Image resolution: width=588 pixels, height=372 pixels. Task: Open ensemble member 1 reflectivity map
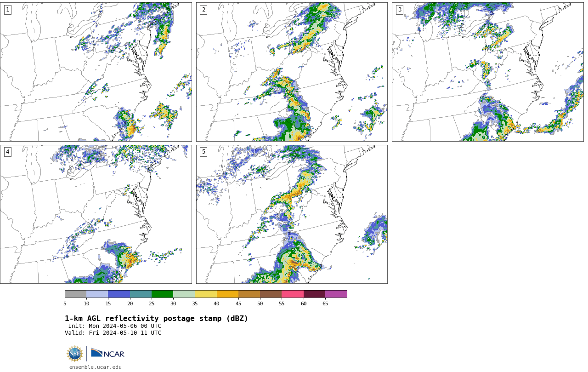tap(96, 72)
